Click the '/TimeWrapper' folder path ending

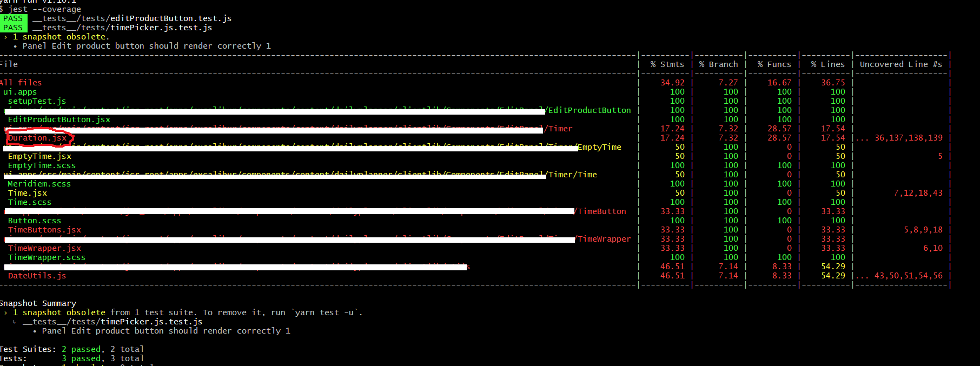(x=602, y=239)
